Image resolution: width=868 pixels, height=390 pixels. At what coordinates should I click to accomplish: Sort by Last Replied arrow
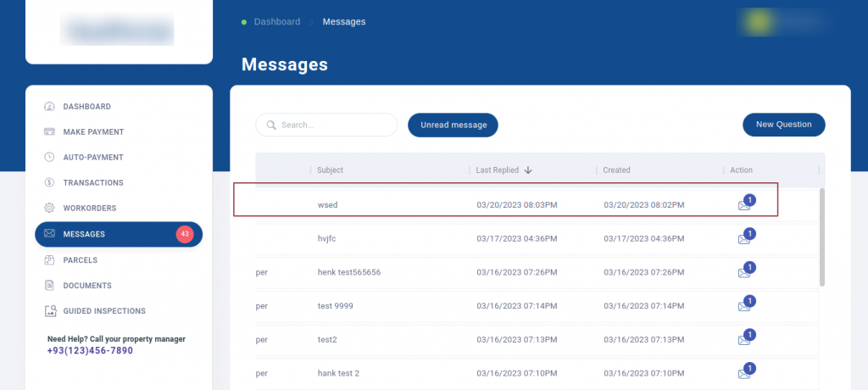528,170
